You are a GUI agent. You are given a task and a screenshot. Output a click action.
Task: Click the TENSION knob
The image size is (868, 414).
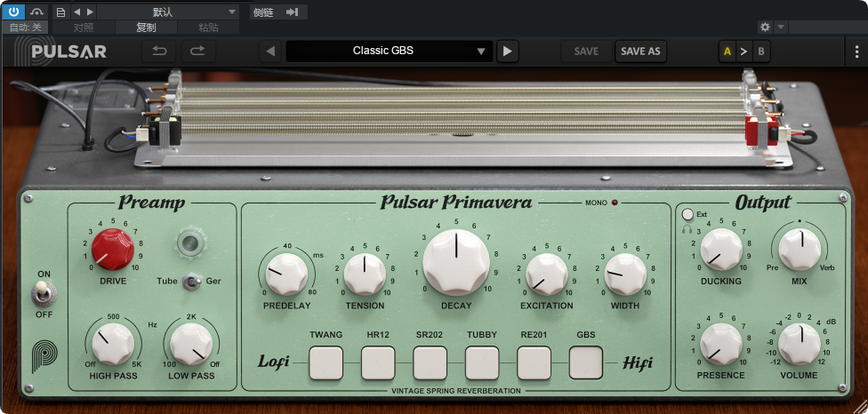(x=365, y=275)
